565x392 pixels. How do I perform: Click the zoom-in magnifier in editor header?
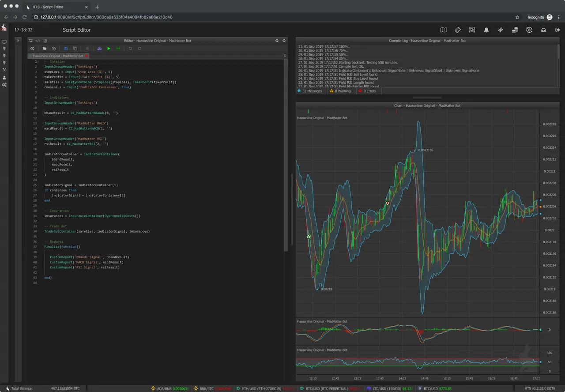284,41
